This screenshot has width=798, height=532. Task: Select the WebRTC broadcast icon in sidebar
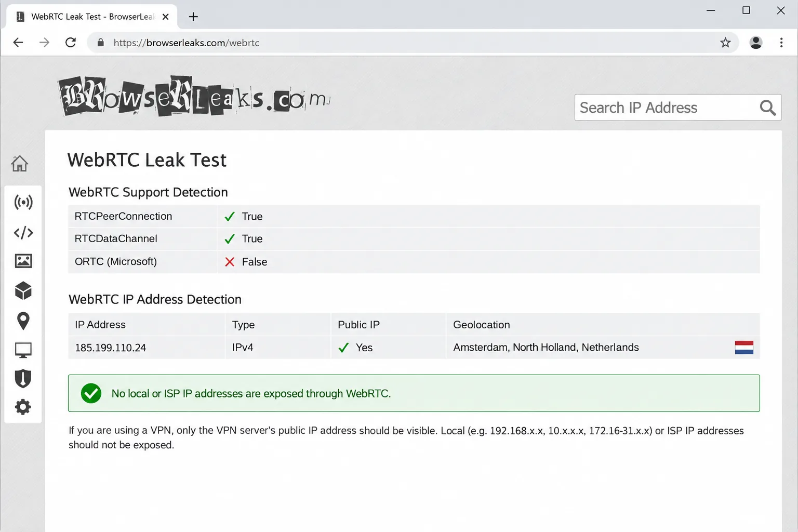(23, 202)
